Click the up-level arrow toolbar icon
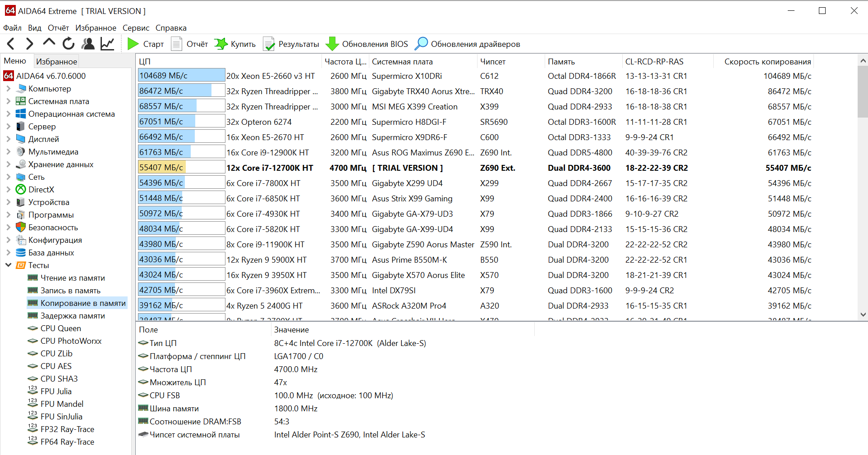 [49, 43]
